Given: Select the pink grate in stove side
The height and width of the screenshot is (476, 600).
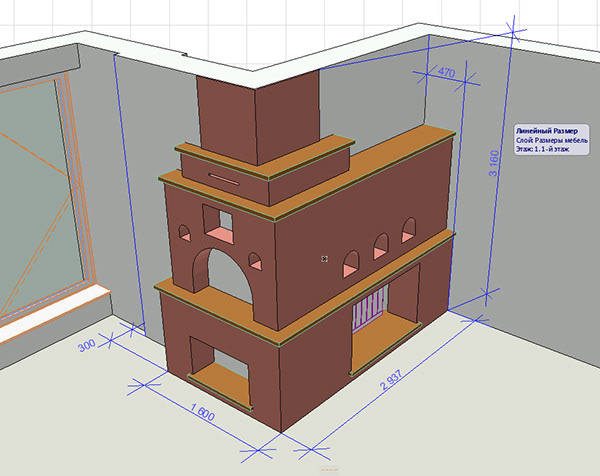Looking at the screenshot, I should (x=366, y=308).
